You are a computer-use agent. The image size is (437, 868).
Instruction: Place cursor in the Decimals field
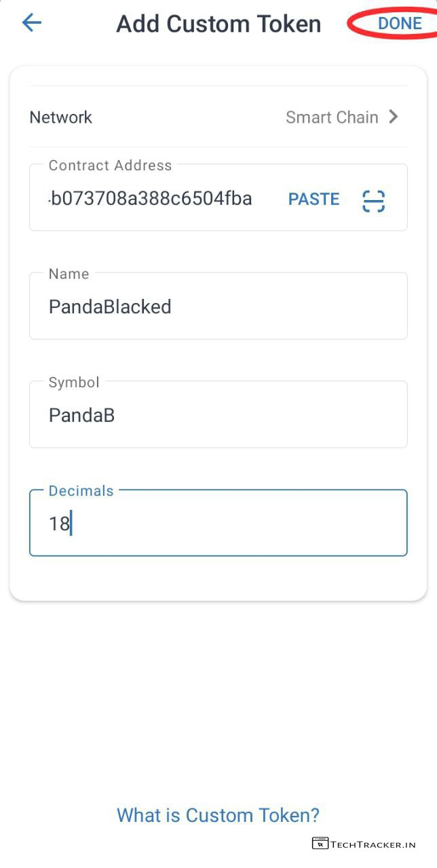(x=217, y=524)
